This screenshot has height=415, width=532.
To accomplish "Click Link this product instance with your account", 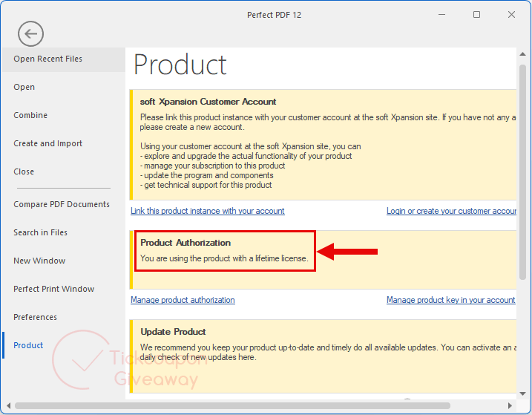I will click(208, 211).
